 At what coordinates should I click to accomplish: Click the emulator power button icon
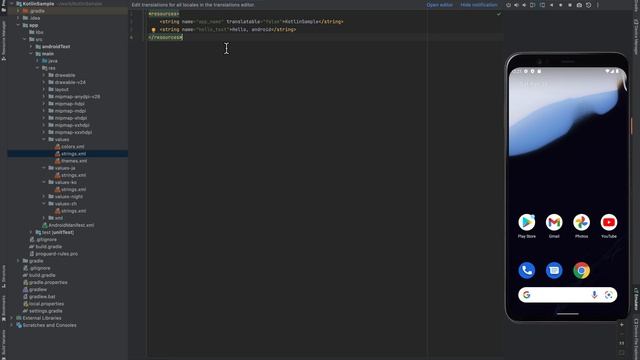(508, 5)
